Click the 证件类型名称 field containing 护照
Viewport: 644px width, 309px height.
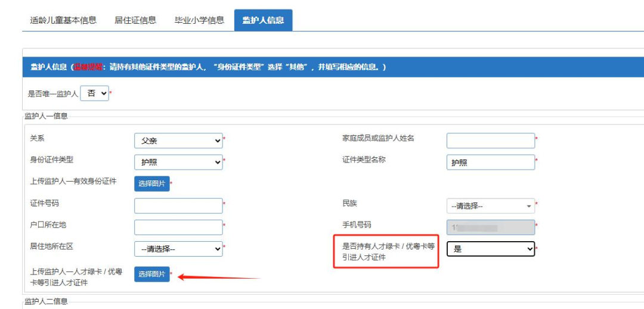491,163
